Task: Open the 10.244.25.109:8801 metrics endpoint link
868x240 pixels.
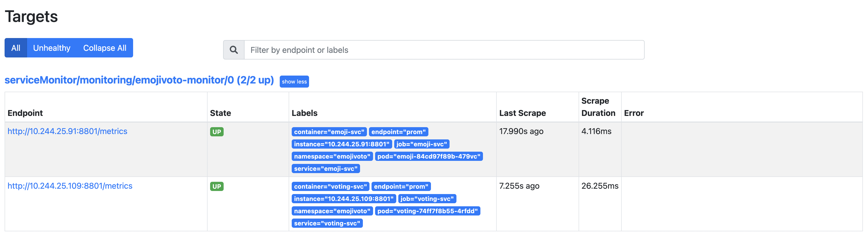Action: 70,186
